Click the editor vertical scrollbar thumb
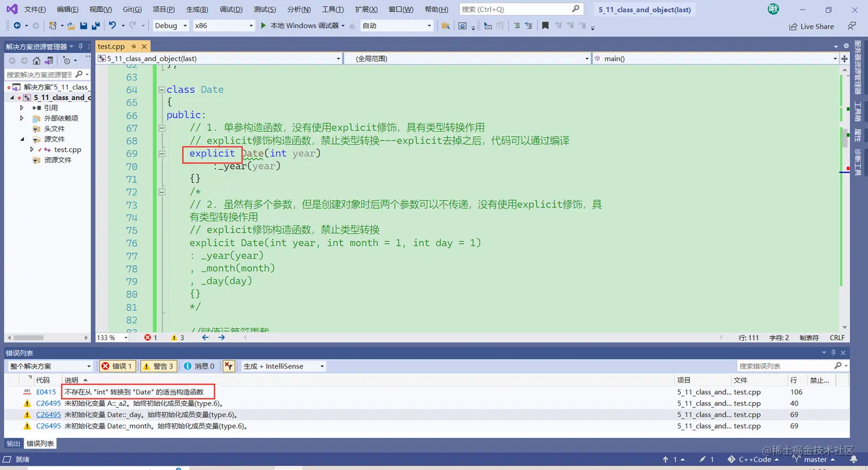 click(844, 138)
